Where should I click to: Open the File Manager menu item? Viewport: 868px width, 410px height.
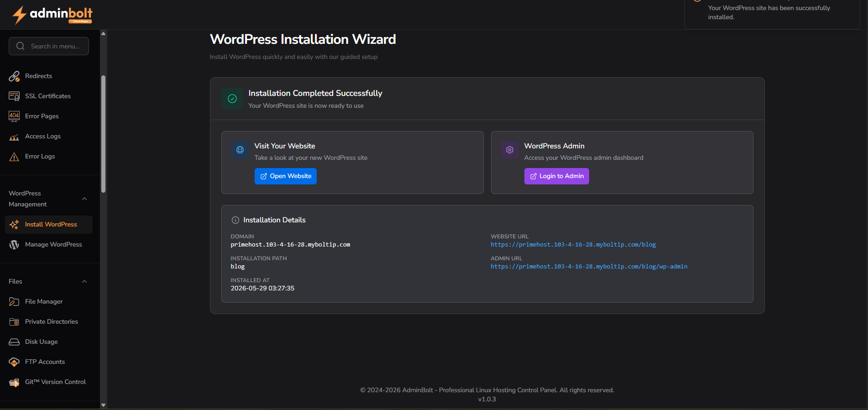(49, 302)
